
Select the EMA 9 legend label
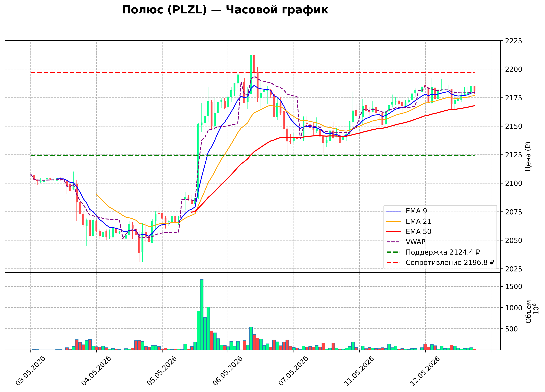416,211
